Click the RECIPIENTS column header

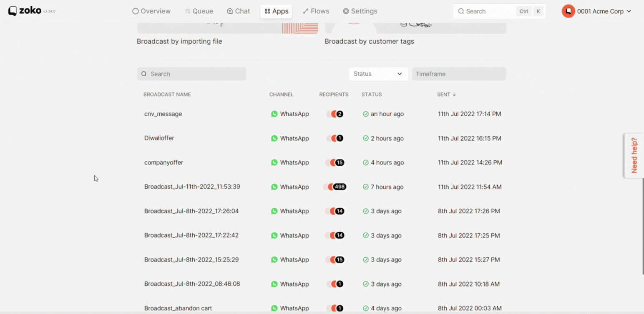[334, 95]
